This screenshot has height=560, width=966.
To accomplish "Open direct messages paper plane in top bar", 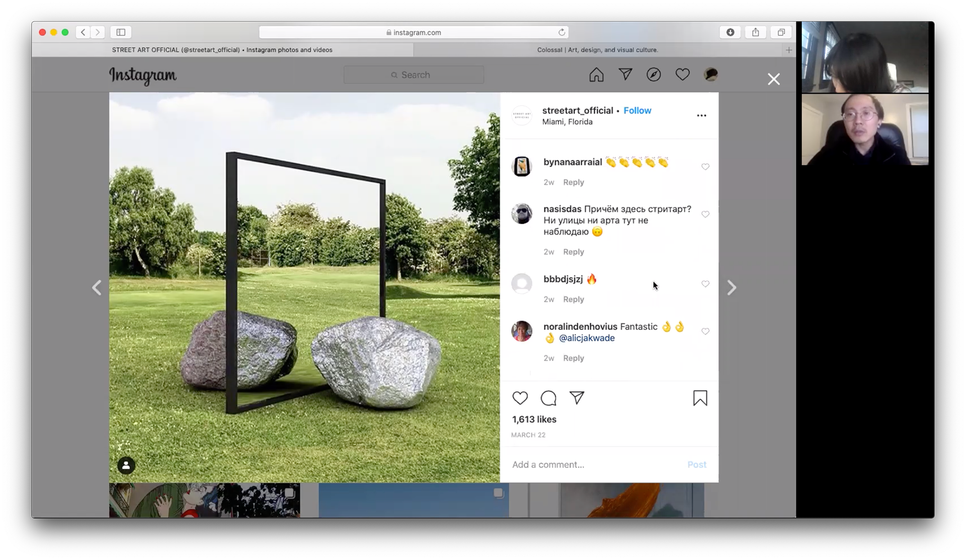I will pos(625,74).
